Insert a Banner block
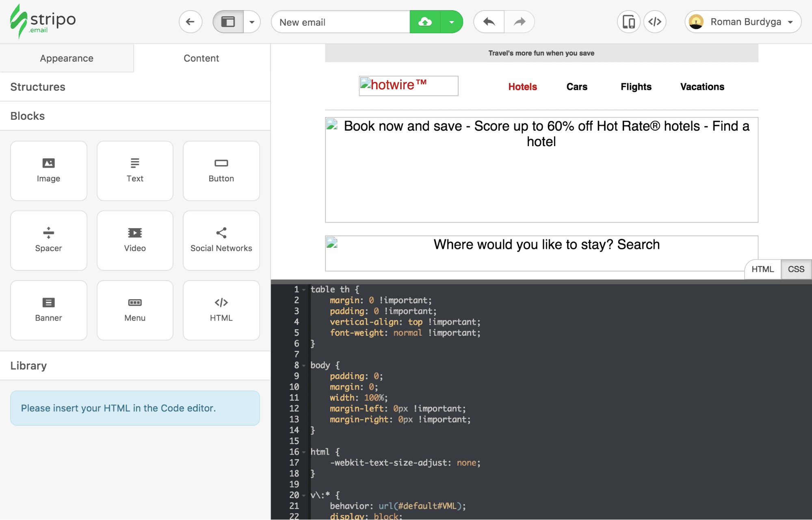Viewport: 812px width, 520px height. (x=48, y=310)
